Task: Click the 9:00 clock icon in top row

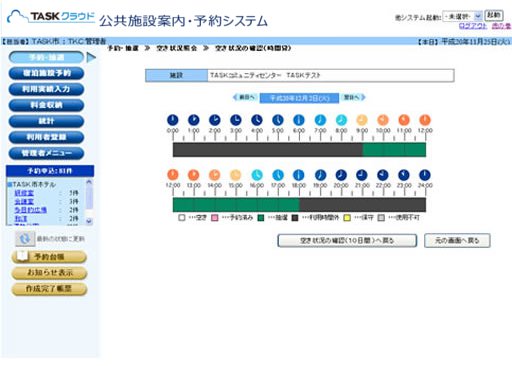Action: [362, 120]
